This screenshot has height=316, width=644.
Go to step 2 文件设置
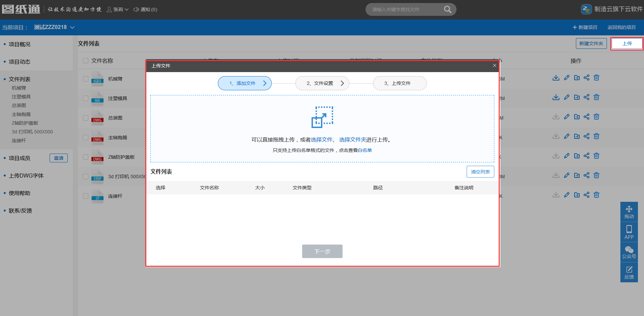[x=322, y=83]
